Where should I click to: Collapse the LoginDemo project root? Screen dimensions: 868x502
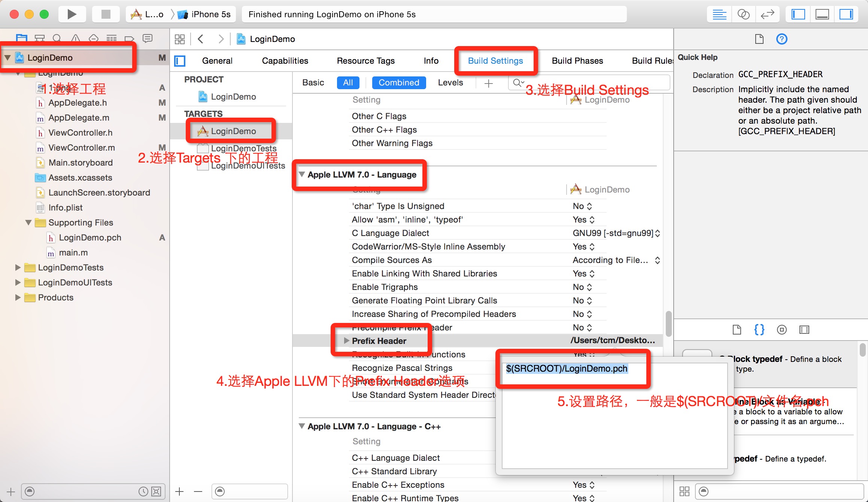[7, 58]
